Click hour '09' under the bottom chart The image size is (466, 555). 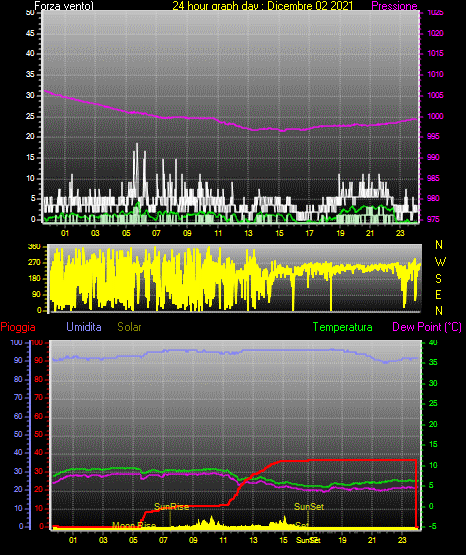[193, 540]
